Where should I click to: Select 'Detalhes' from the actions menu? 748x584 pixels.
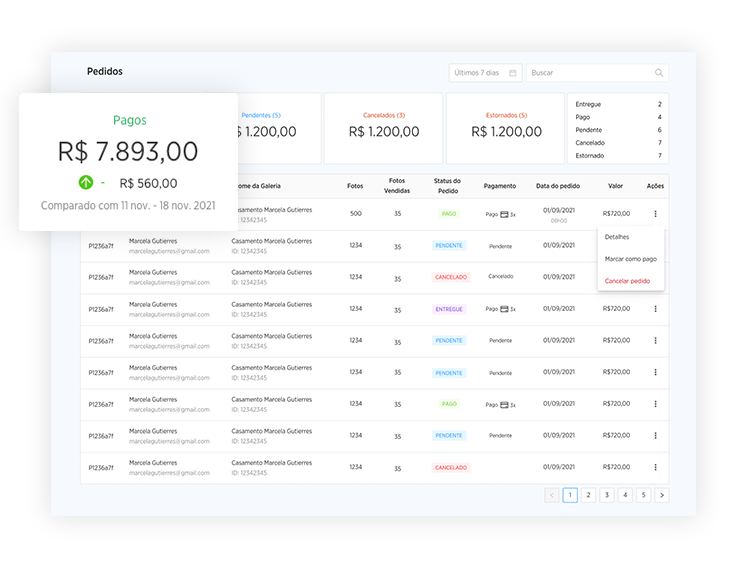coord(617,237)
